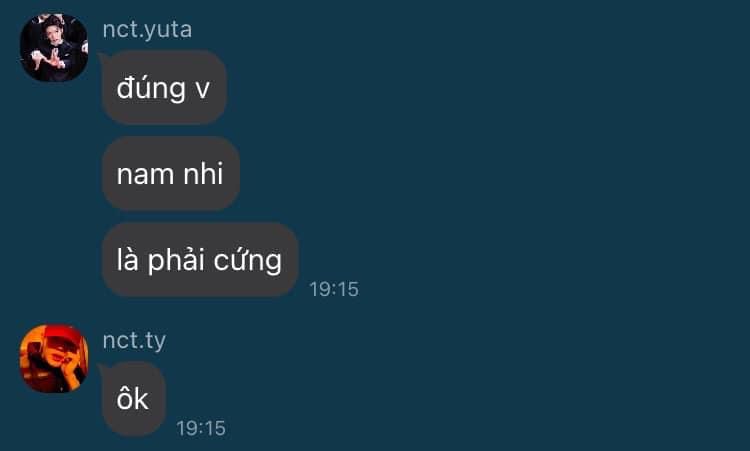Click the nct.ty username label
Screen dimensions: 750x451
(134, 341)
